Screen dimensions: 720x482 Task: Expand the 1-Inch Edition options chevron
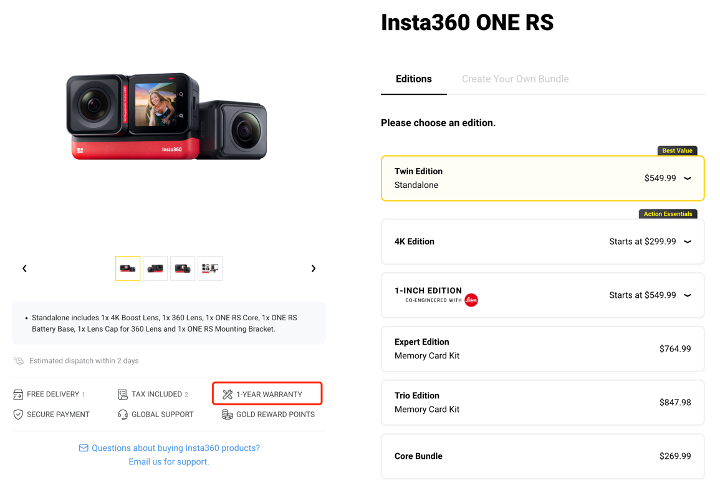pyautogui.click(x=688, y=295)
